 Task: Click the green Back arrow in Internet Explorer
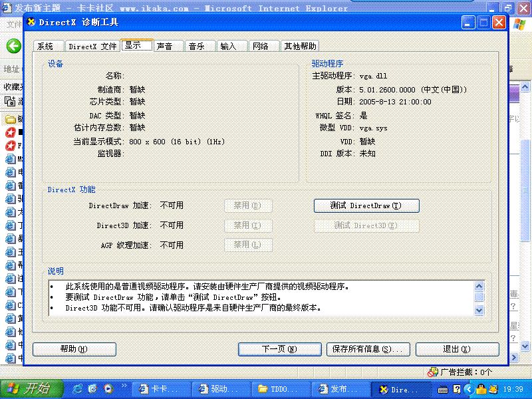(13, 46)
